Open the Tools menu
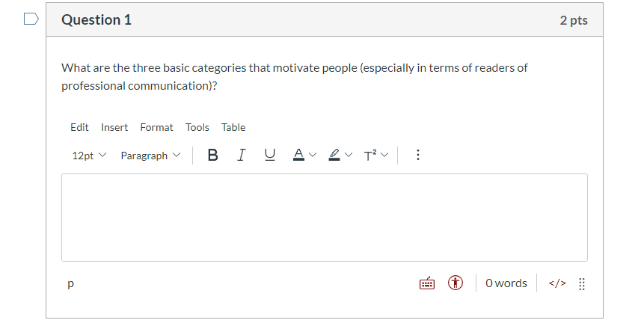This screenshot has height=326, width=644. [x=197, y=127]
